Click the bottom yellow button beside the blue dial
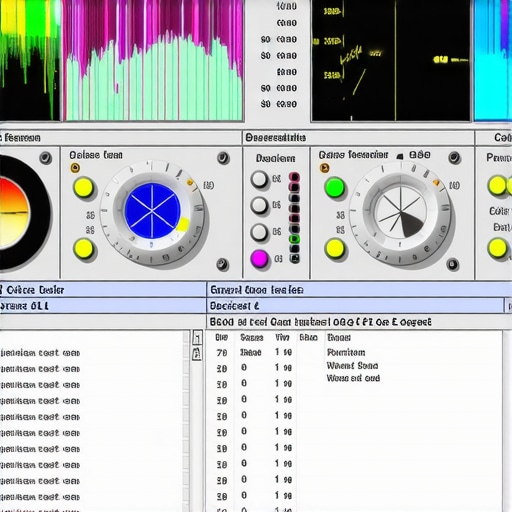Screen dimensions: 512x512 click(83, 249)
